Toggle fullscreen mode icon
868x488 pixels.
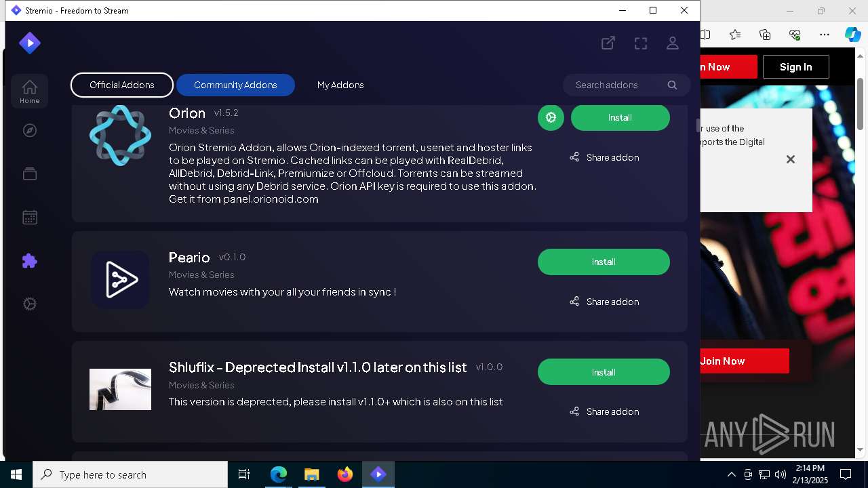(641, 43)
